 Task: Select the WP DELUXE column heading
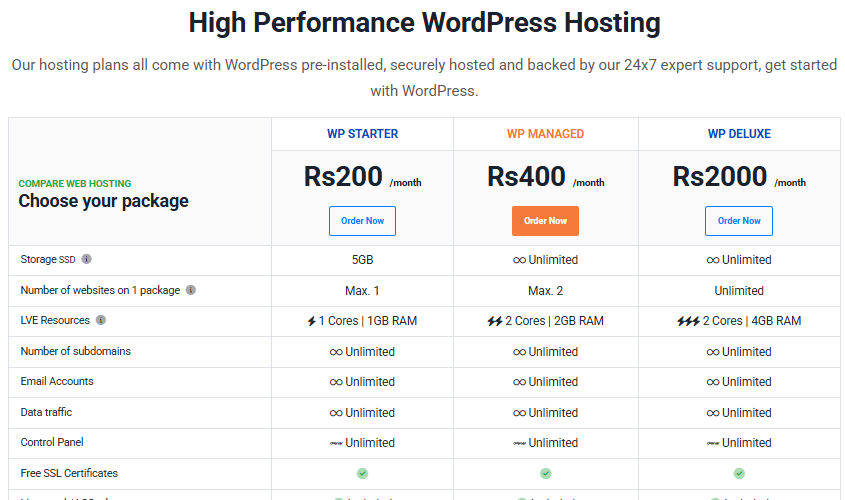coord(739,134)
